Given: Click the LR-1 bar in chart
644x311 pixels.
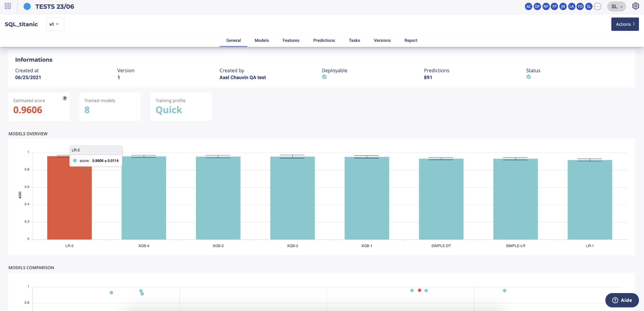Looking at the screenshot, I should (x=590, y=200).
